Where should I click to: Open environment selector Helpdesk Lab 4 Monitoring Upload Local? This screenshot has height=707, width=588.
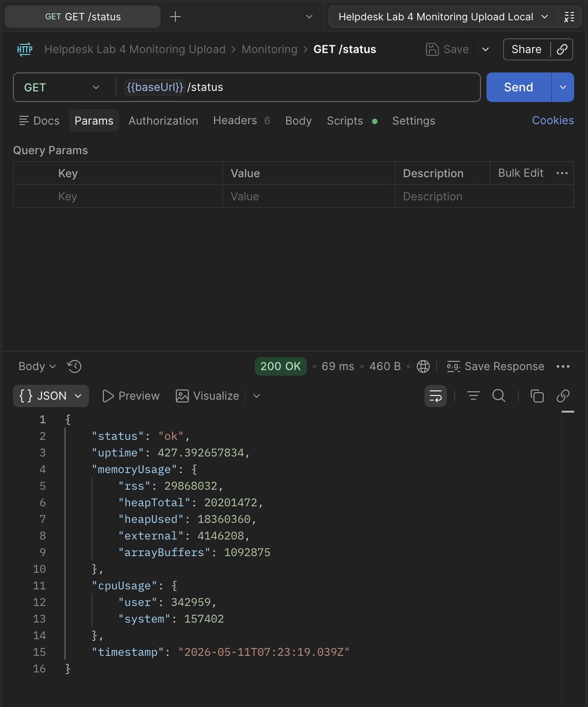[x=443, y=17]
